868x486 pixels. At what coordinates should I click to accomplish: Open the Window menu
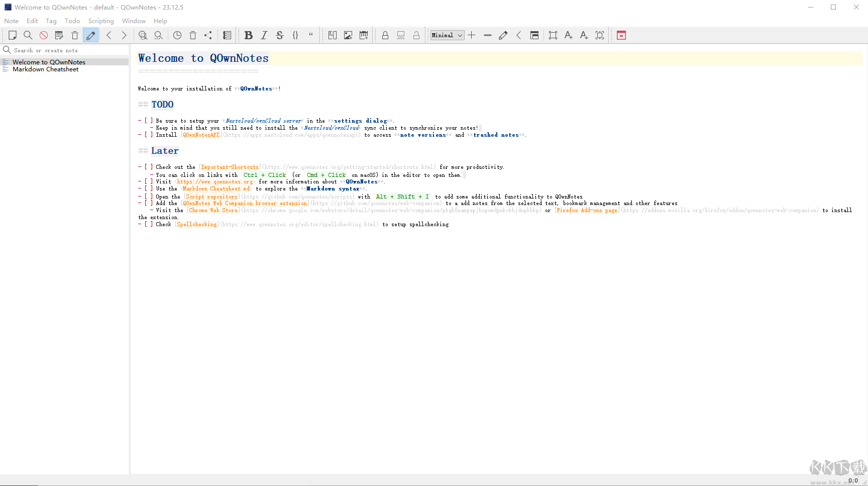click(134, 21)
